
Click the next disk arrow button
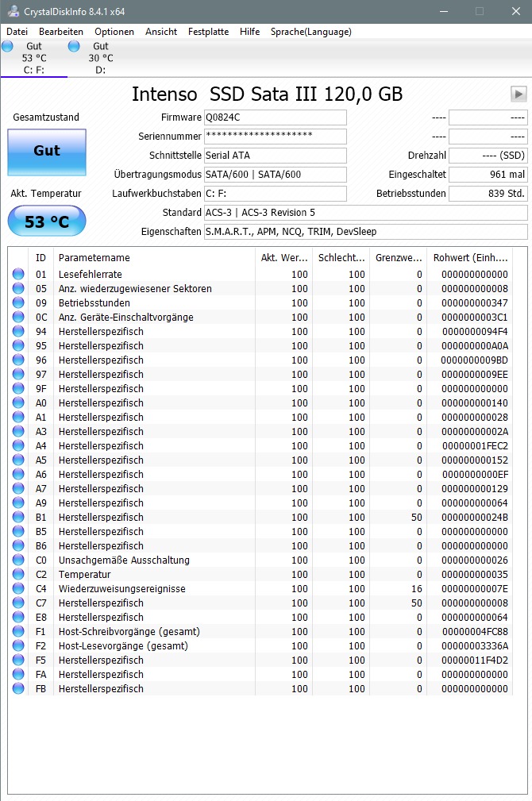click(x=519, y=94)
